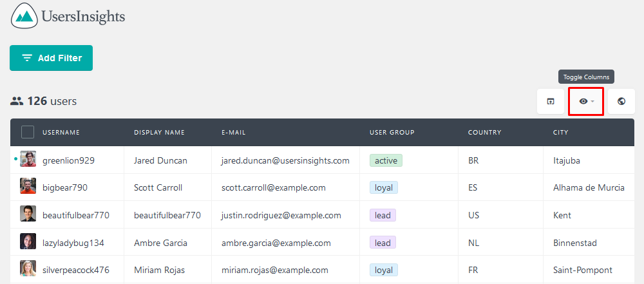
Task: Open the silverpeacock476 username link
Action: pos(76,270)
